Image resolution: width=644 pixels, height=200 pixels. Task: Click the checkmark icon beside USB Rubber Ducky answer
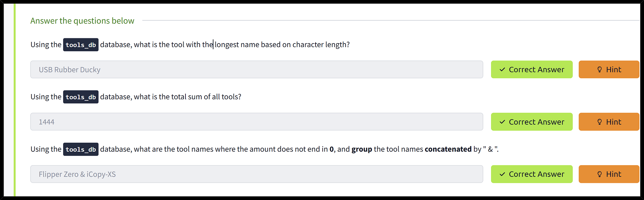(502, 70)
